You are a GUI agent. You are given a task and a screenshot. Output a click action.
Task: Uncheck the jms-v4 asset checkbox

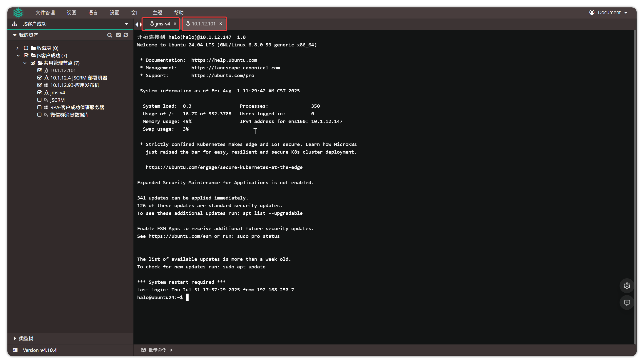(39, 93)
